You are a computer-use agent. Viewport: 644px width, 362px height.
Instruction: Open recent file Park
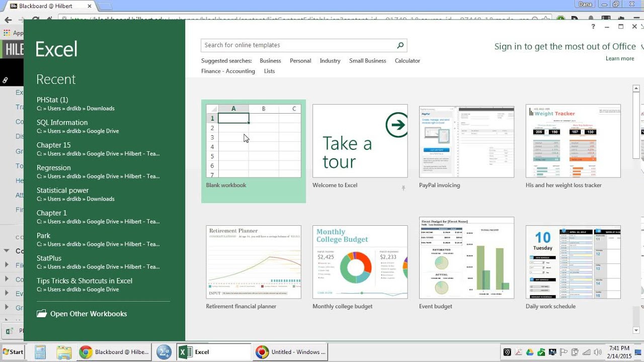click(x=104, y=240)
